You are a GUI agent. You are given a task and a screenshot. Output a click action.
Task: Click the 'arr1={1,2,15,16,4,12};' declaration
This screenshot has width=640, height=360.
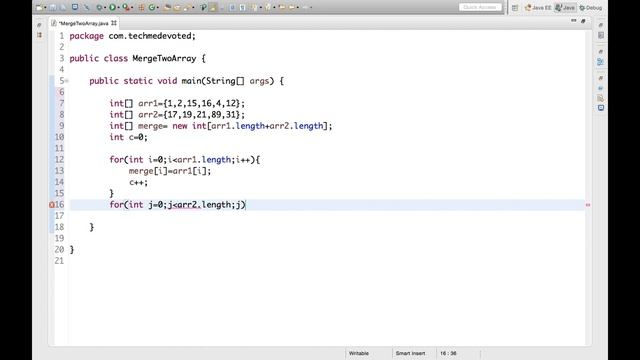click(x=191, y=103)
